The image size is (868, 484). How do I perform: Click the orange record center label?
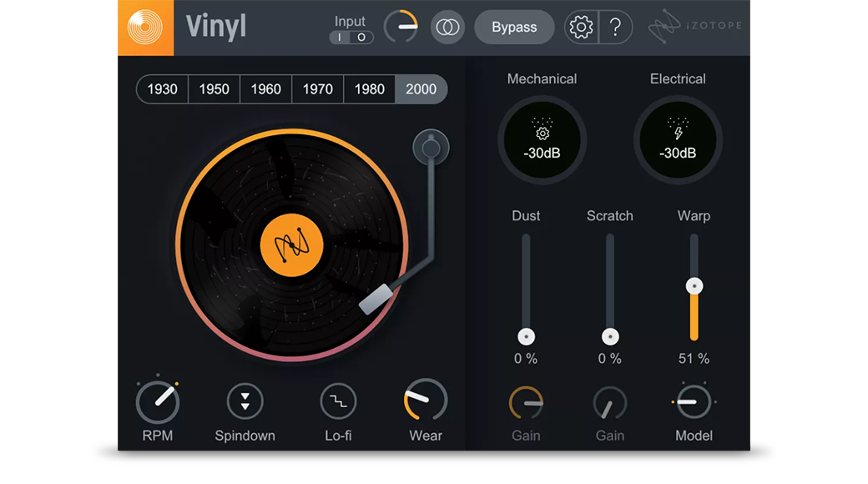point(292,245)
